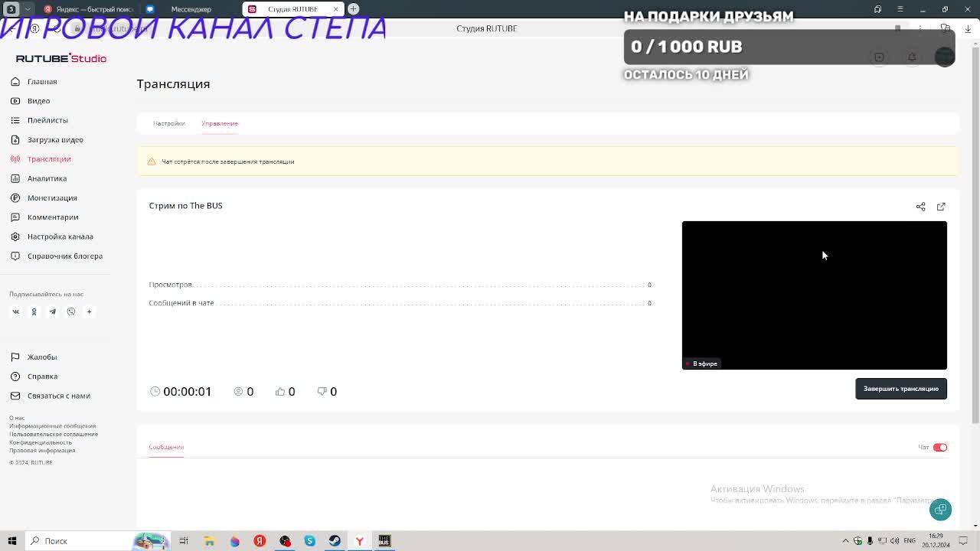980x551 pixels.
Task: Switch to the Яндекс browser tab
Action: [x=88, y=9]
